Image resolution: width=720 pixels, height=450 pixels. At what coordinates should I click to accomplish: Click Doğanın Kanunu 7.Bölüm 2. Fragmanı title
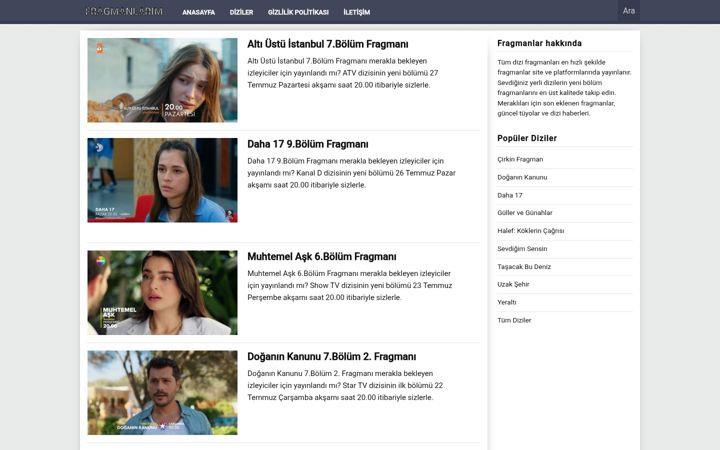(332, 357)
